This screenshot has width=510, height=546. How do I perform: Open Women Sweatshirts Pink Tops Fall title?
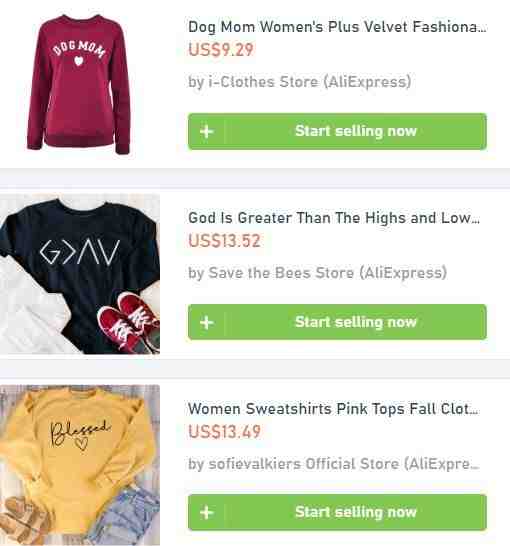[333, 409]
